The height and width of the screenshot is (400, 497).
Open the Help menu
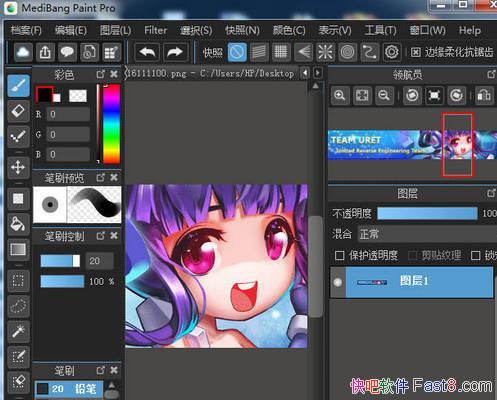470,30
